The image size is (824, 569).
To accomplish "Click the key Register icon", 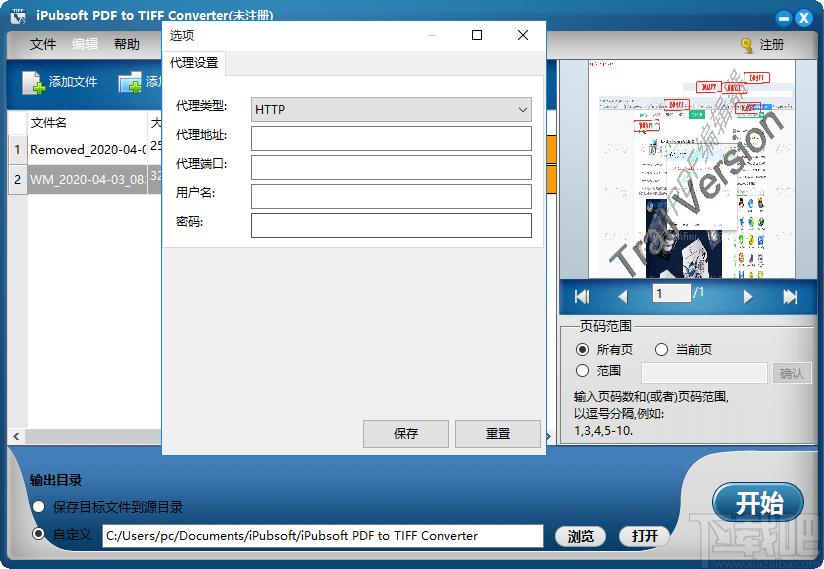I will tap(746, 46).
